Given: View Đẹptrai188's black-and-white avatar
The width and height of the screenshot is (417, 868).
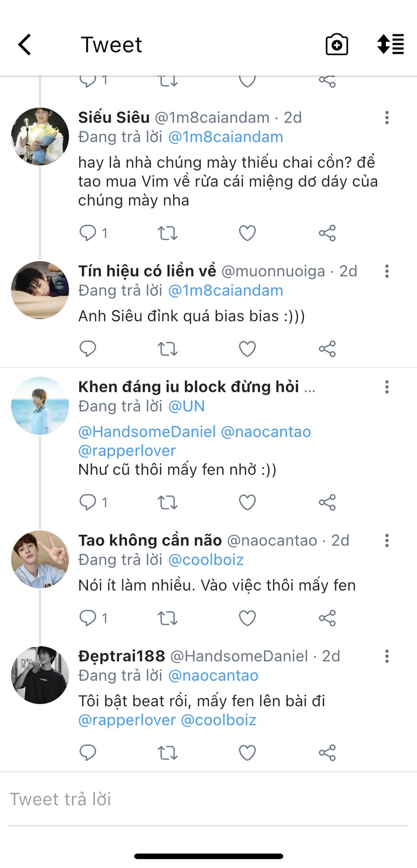Looking at the screenshot, I should pos(40,675).
